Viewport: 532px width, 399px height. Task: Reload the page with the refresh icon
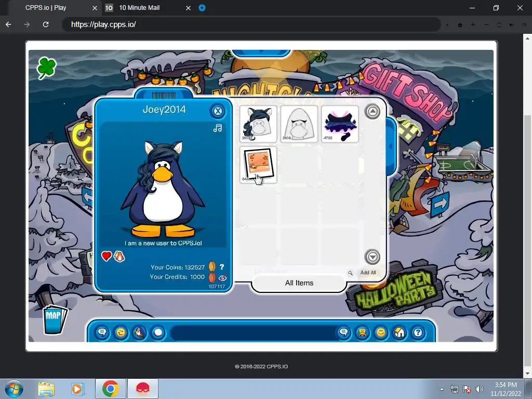point(46,24)
